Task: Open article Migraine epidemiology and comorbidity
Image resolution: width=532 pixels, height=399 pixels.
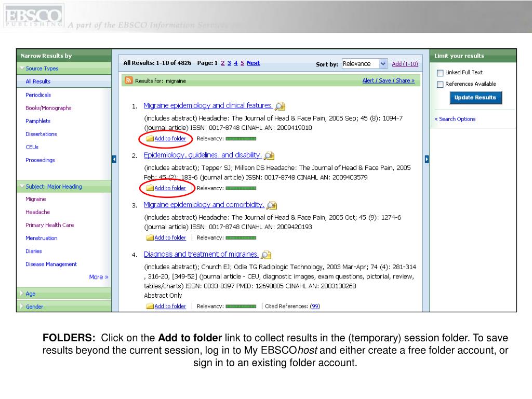Action: tap(204, 205)
